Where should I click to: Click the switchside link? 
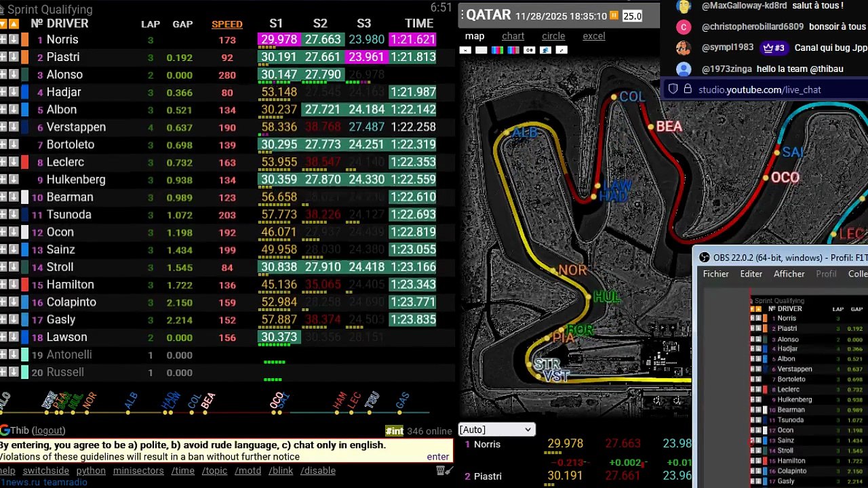[46, 470]
